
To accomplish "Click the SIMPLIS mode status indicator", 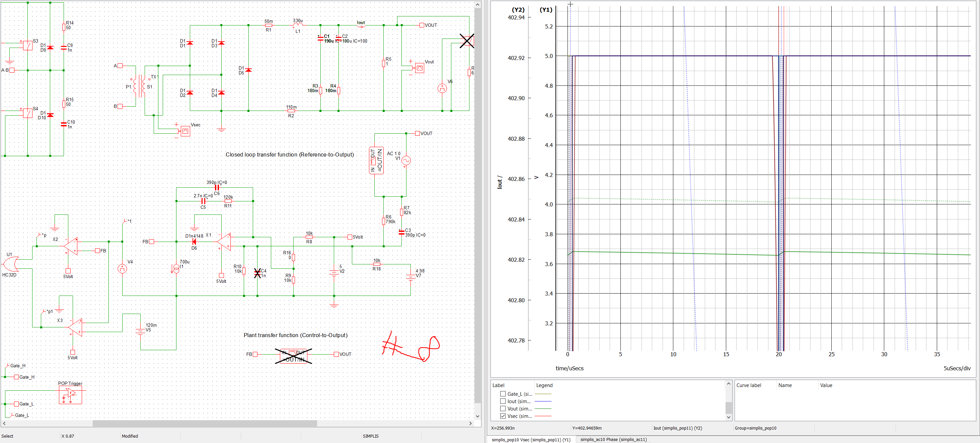I will tap(371, 436).
